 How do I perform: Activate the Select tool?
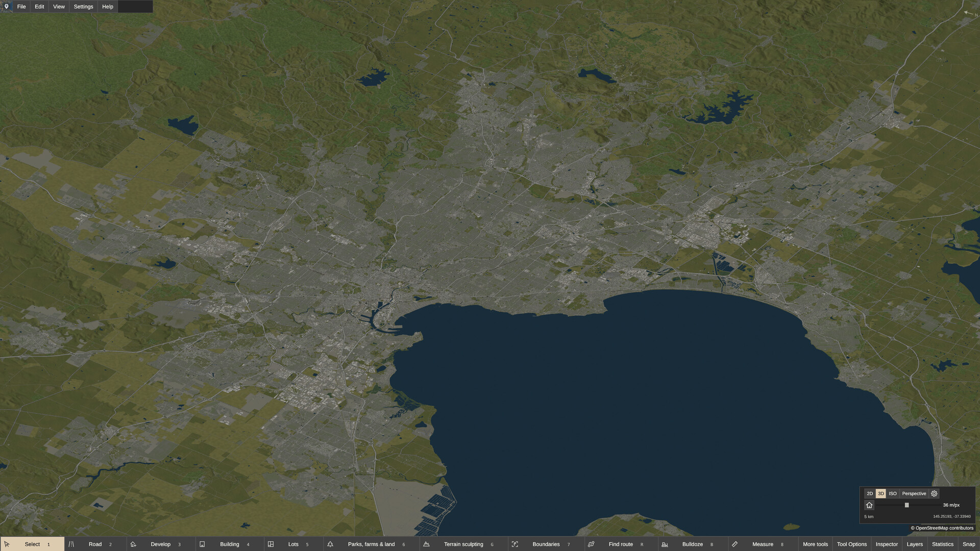tap(33, 544)
